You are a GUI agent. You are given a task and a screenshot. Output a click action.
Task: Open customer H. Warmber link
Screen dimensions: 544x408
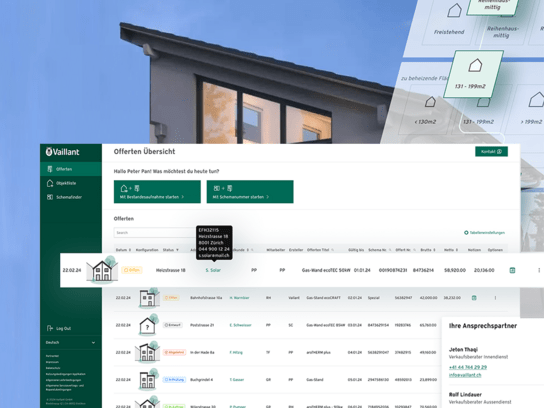click(x=239, y=298)
